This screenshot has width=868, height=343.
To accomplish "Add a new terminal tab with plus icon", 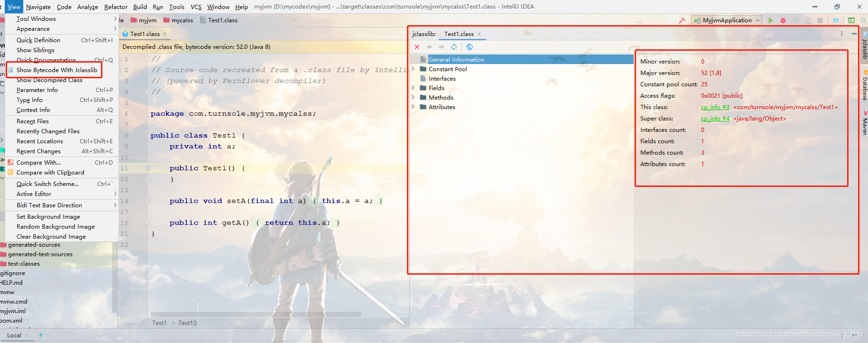I will pyautogui.click(x=41, y=335).
